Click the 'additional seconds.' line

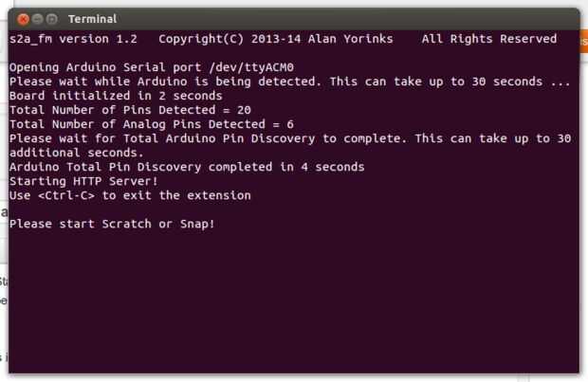(76, 153)
